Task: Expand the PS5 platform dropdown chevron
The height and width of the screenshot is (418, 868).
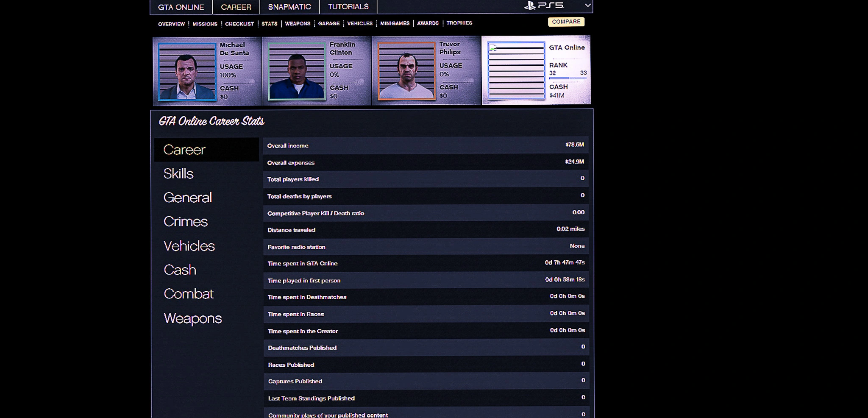Action: (x=587, y=6)
